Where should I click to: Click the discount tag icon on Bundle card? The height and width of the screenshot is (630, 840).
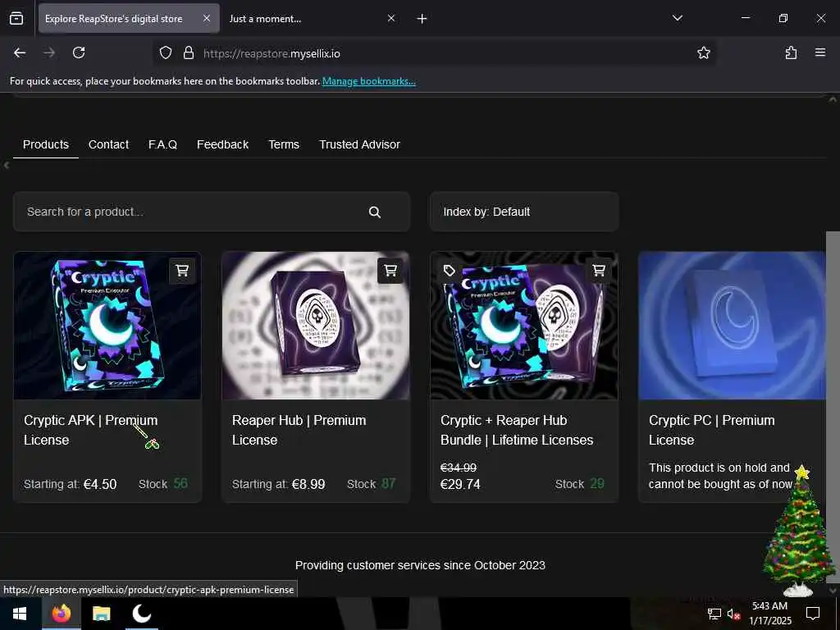click(450, 271)
